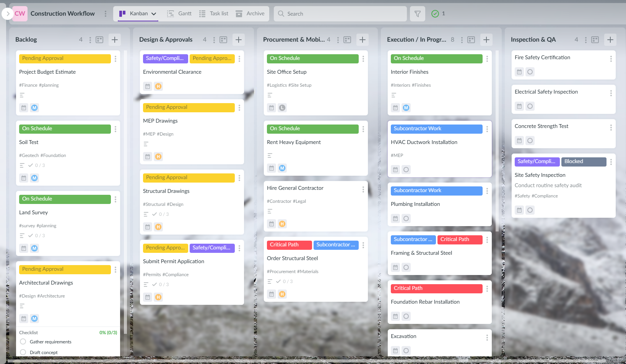Check the Gather requirements checklist item
This screenshot has height=364, width=626.
point(23,341)
